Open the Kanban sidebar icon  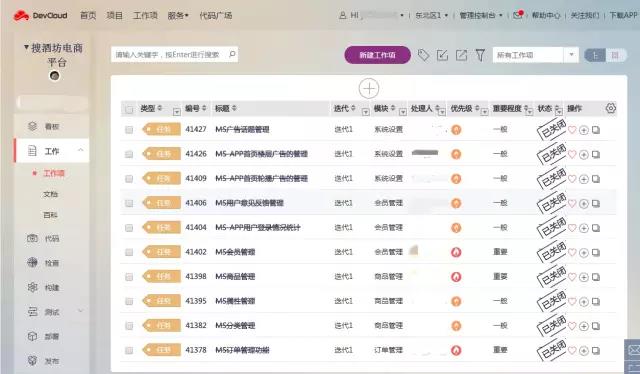point(33,126)
